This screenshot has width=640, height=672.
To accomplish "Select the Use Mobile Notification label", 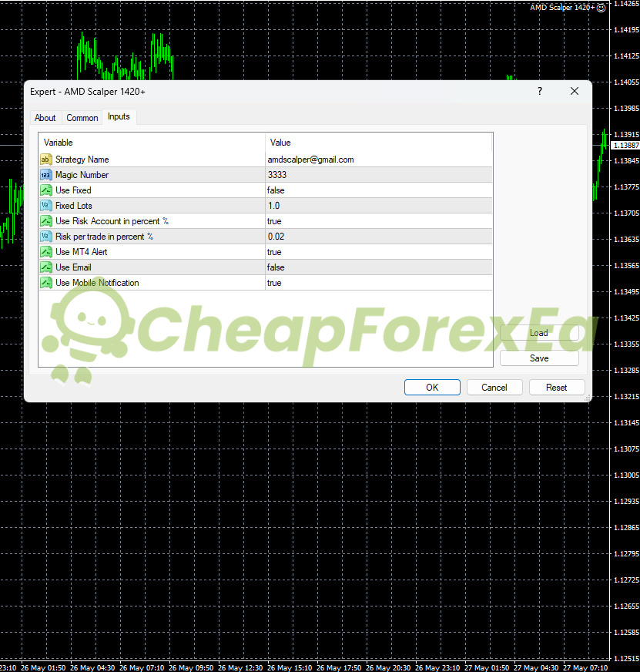I will [97, 283].
